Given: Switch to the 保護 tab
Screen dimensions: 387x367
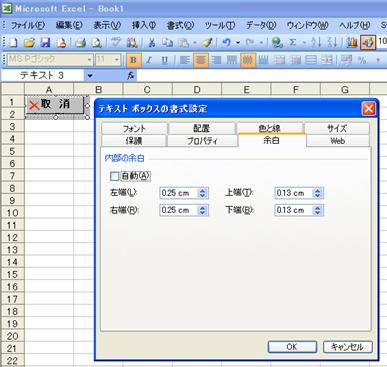Looking at the screenshot, I should [x=134, y=141].
